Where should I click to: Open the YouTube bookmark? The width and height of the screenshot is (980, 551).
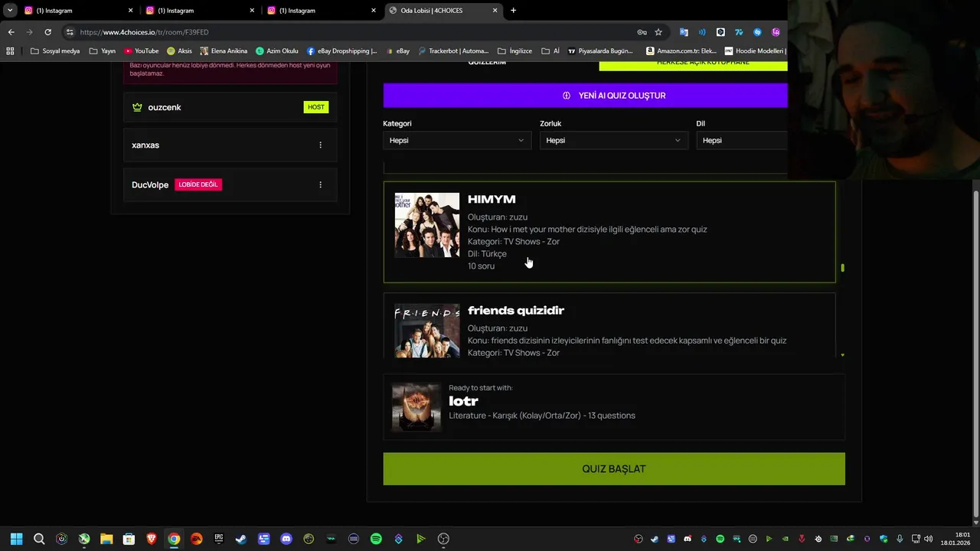coord(142,51)
